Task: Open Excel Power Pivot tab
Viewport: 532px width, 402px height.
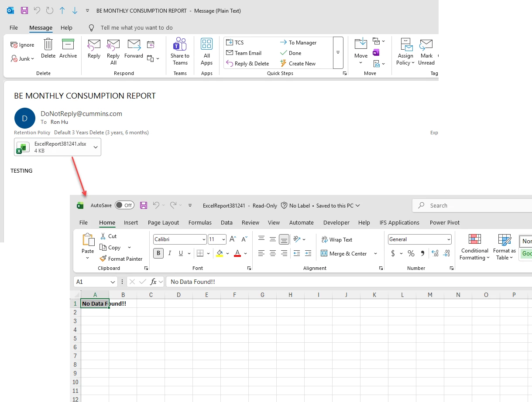Action: pyautogui.click(x=445, y=222)
